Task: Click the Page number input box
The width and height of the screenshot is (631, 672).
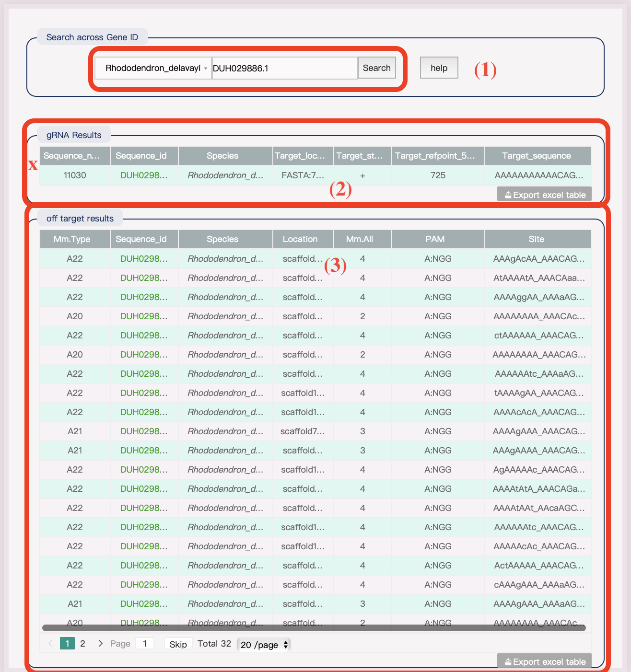Action: click(145, 644)
